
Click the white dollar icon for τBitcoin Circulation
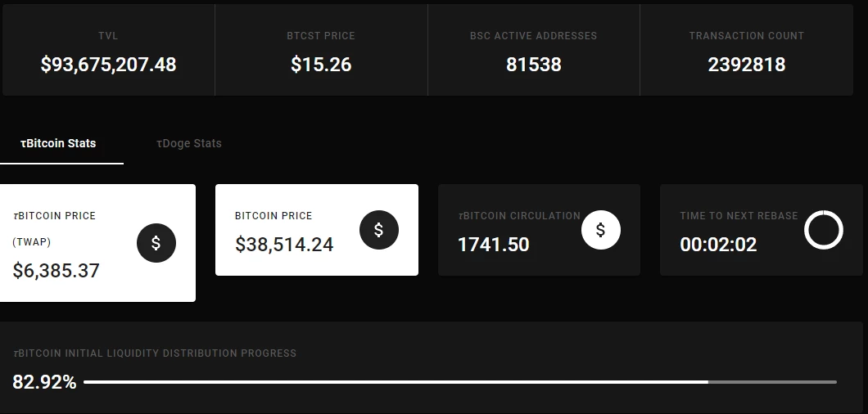(600, 230)
